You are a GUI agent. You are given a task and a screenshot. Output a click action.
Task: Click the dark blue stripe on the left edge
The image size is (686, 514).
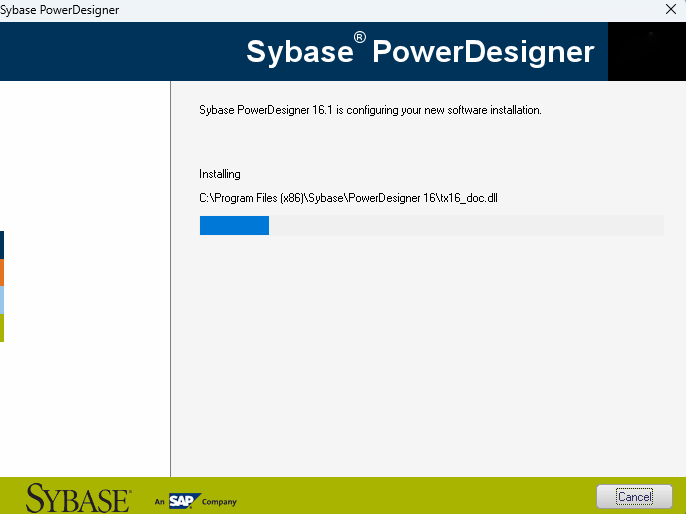pyautogui.click(x=2, y=245)
